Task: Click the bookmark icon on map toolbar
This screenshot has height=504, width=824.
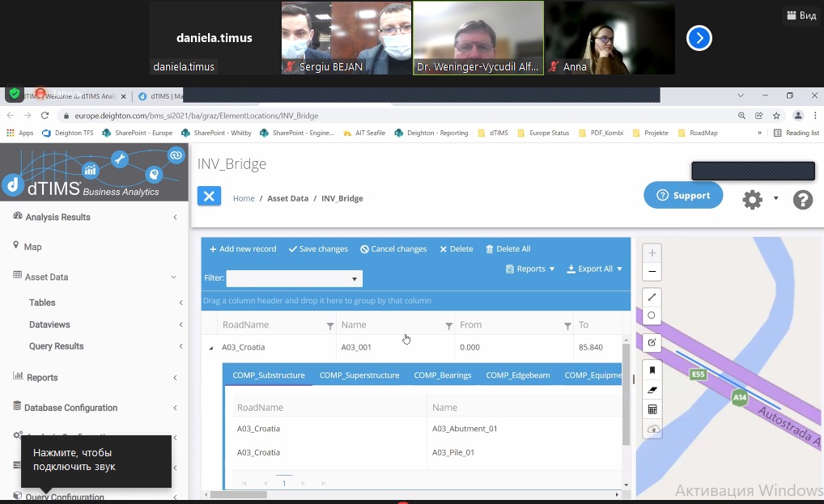Action: [652, 370]
